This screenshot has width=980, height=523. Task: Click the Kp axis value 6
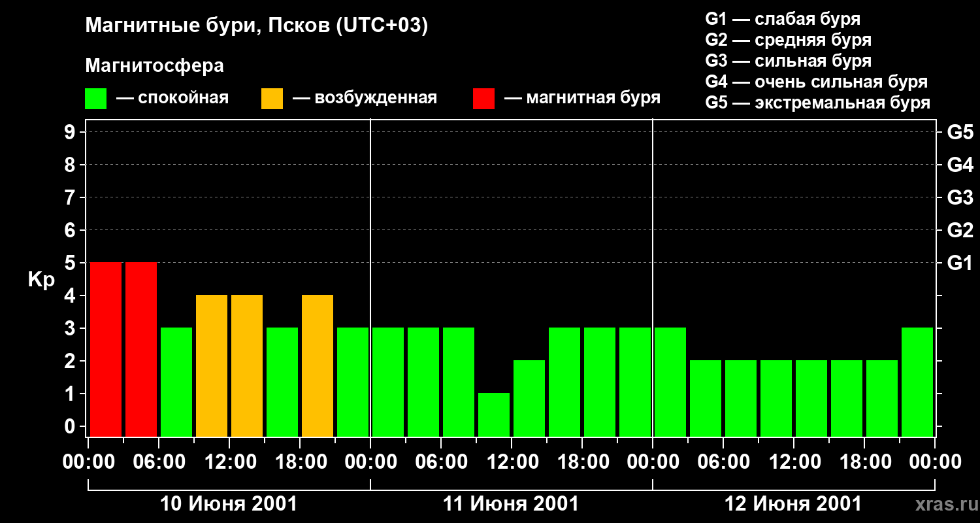[x=71, y=230]
